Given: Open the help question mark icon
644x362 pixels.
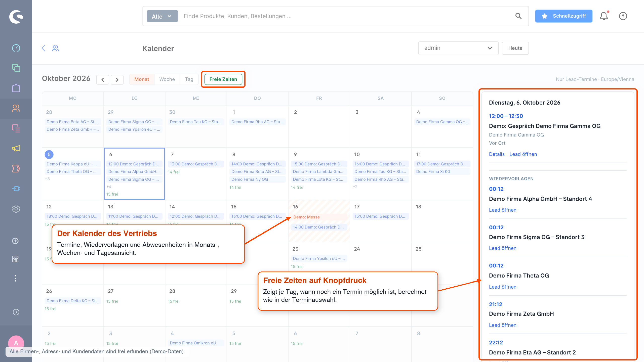Looking at the screenshot, I should 623,16.
